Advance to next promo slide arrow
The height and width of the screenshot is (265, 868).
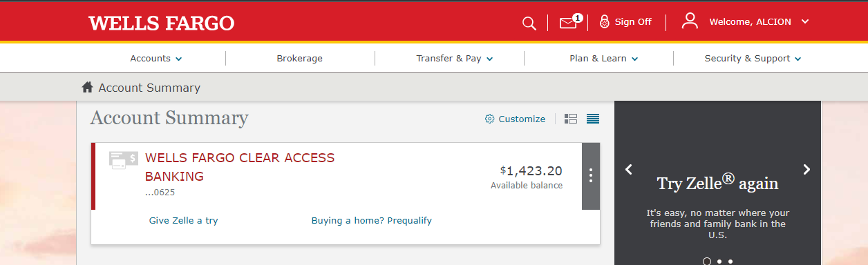(806, 169)
